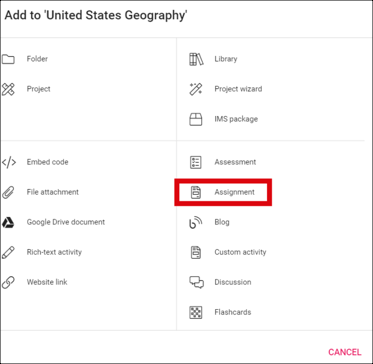Image resolution: width=373 pixels, height=364 pixels.
Task: Click the Blog feed icon
Action: 196,222
